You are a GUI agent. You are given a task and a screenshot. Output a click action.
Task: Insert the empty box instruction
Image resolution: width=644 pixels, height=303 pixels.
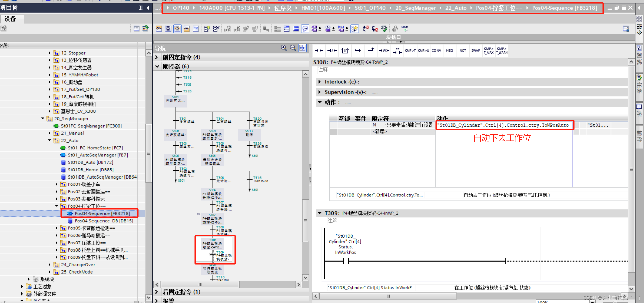pos(345,50)
